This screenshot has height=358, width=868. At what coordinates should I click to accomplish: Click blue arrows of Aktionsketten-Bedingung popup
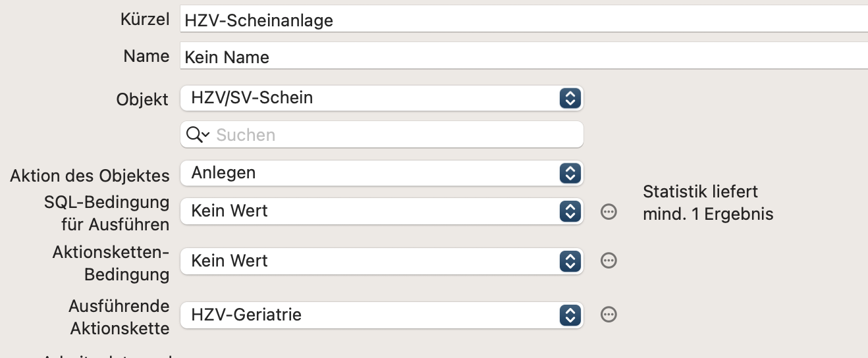pos(569,261)
